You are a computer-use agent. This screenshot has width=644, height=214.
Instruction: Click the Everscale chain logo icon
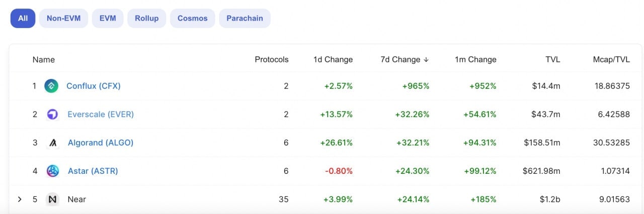[x=52, y=114]
